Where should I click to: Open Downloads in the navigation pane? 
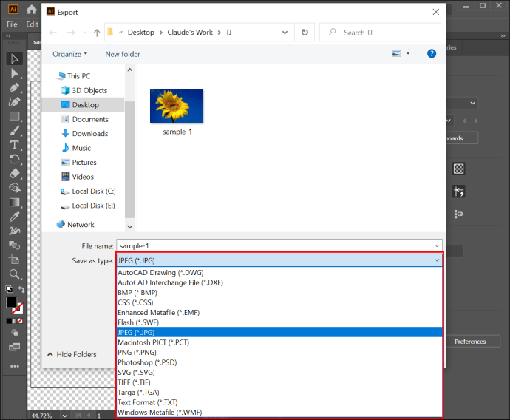click(x=90, y=134)
